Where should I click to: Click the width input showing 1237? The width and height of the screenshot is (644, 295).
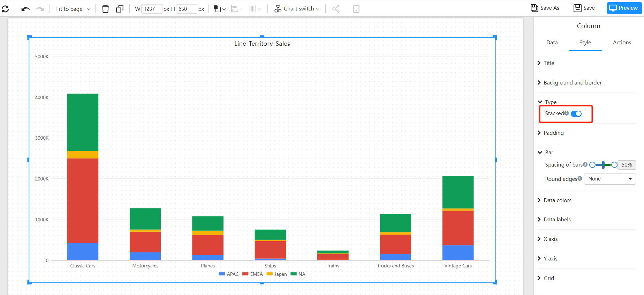click(x=152, y=9)
